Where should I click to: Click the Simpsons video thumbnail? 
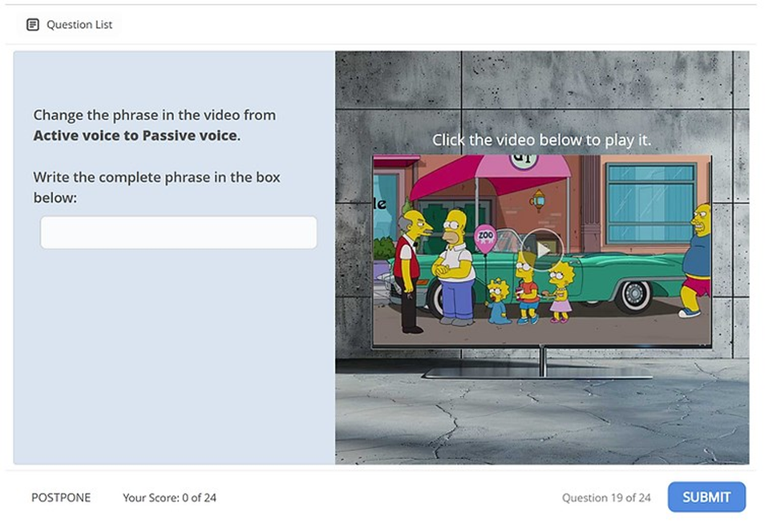point(542,250)
